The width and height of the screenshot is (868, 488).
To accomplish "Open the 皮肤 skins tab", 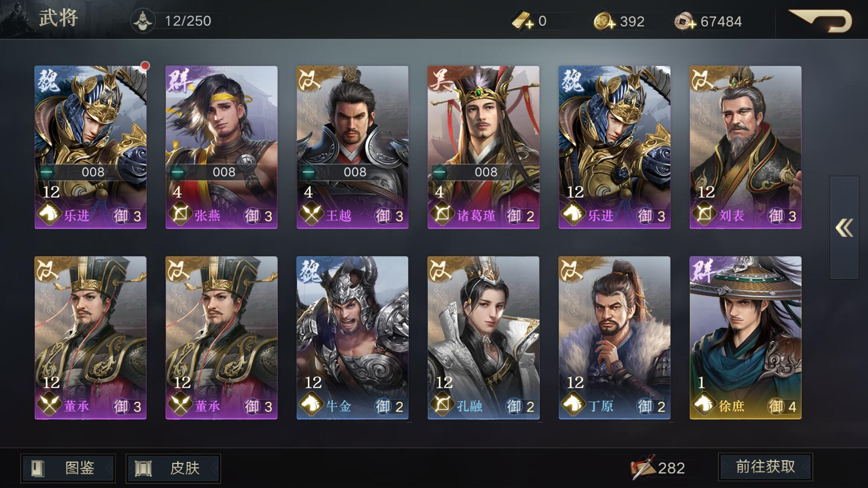I will pyautogui.click(x=173, y=468).
